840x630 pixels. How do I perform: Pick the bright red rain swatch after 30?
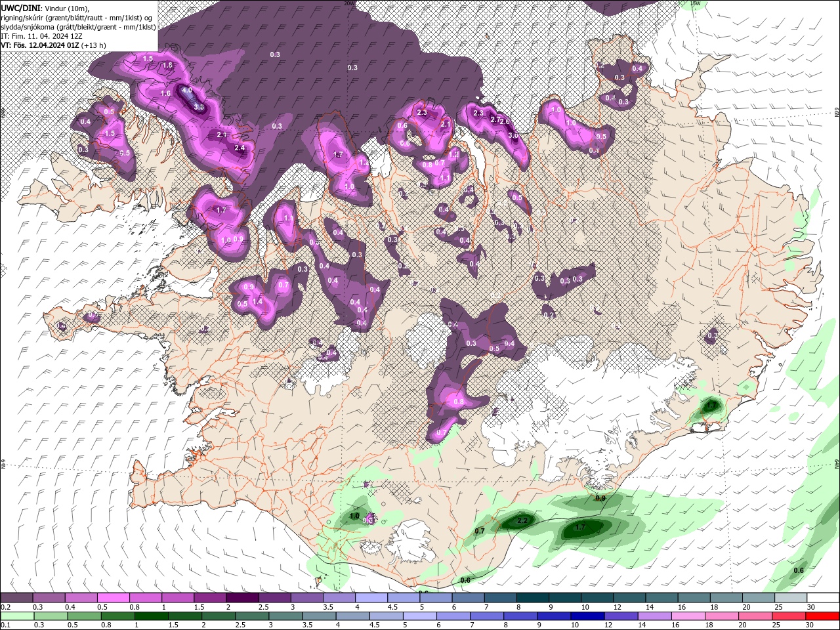[x=822, y=616]
